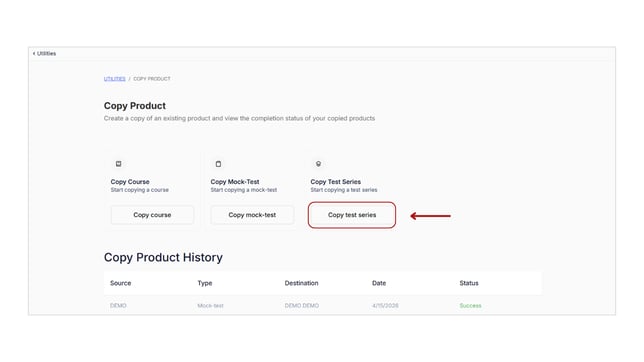Click the Copy Mock-Test clipboard icon

click(x=218, y=164)
